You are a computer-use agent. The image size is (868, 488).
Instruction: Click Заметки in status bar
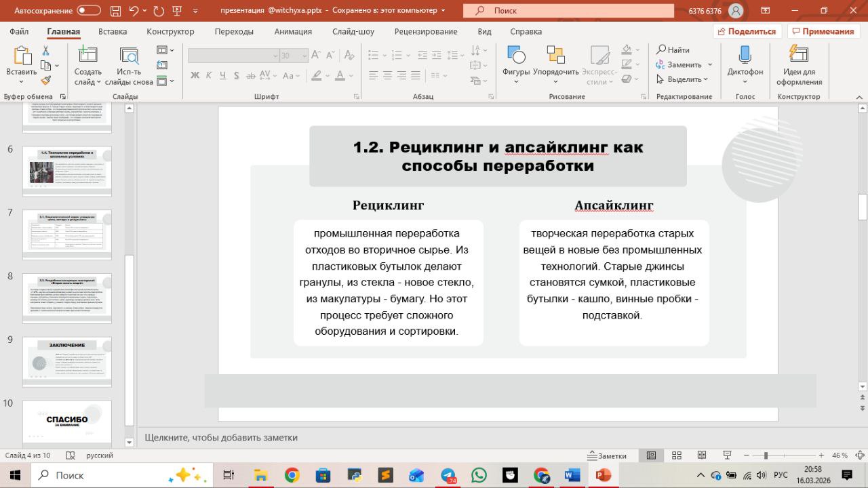607,455
